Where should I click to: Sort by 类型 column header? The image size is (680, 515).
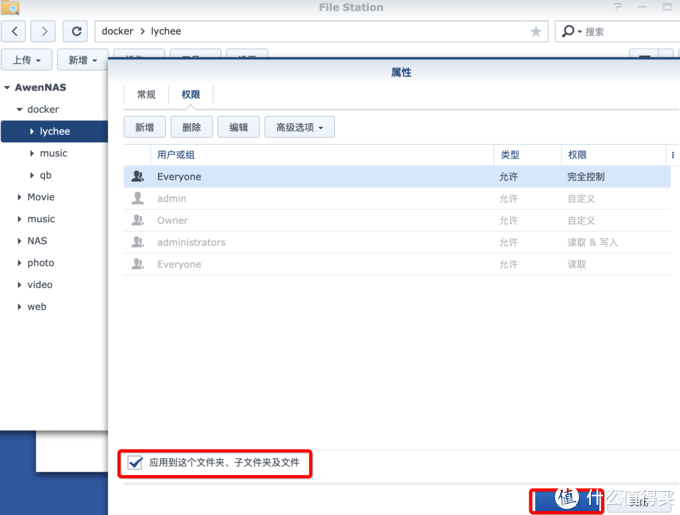(x=528, y=155)
